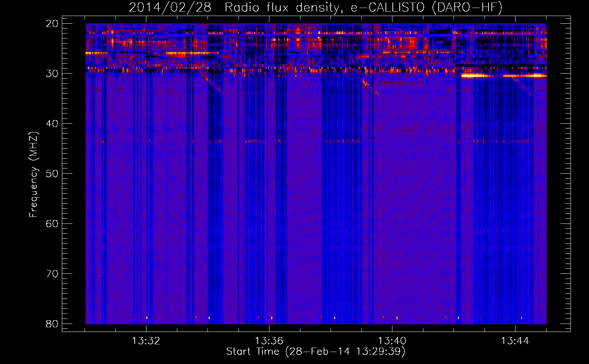The width and height of the screenshot is (589, 364).
Task: Click the 70 MHz frequency tick label
Action: (52, 274)
